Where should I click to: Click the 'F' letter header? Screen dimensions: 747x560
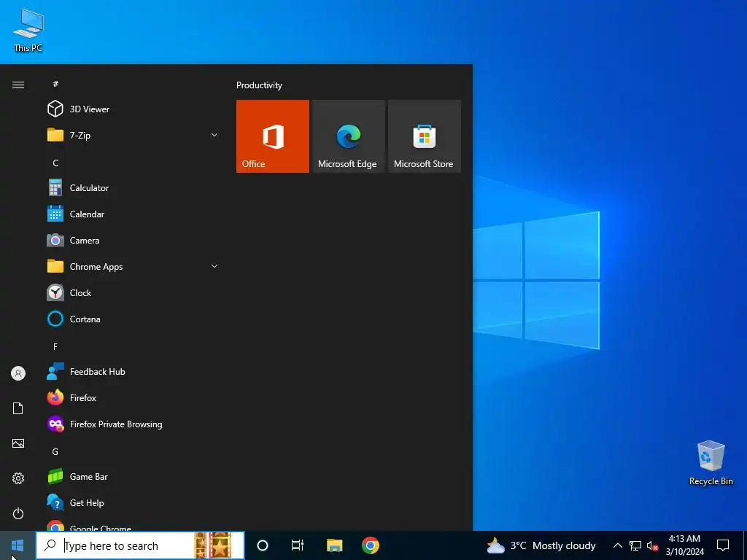coord(55,346)
